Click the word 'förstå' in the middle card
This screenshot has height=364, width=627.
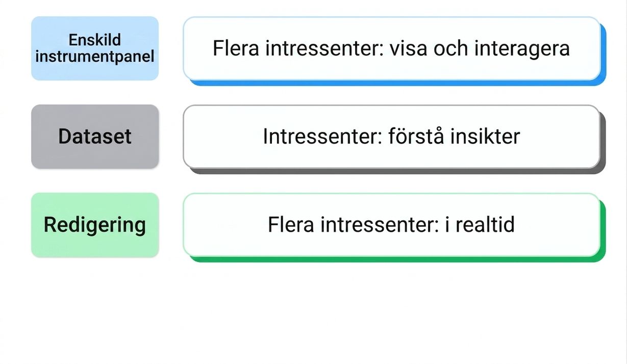point(413,136)
